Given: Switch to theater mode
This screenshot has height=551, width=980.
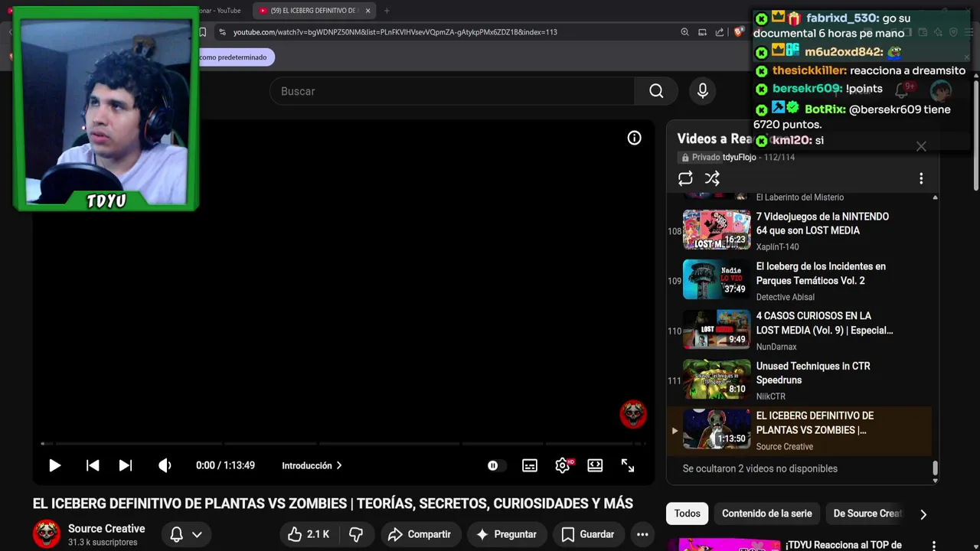Looking at the screenshot, I should (x=595, y=465).
